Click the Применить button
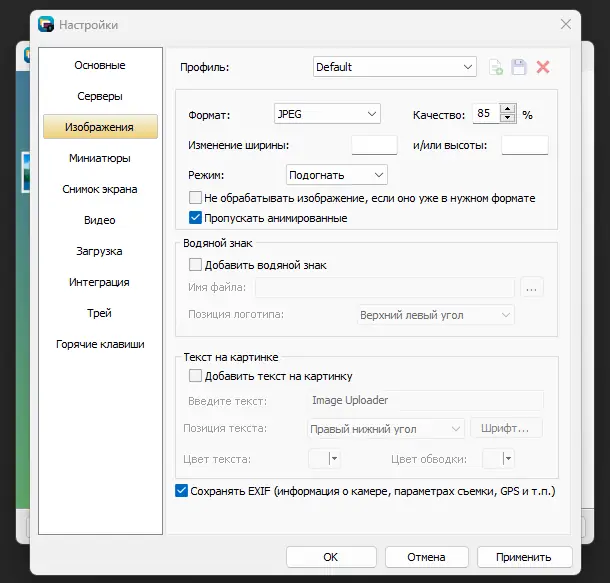Image resolution: width=610 pixels, height=583 pixels. [x=524, y=557]
